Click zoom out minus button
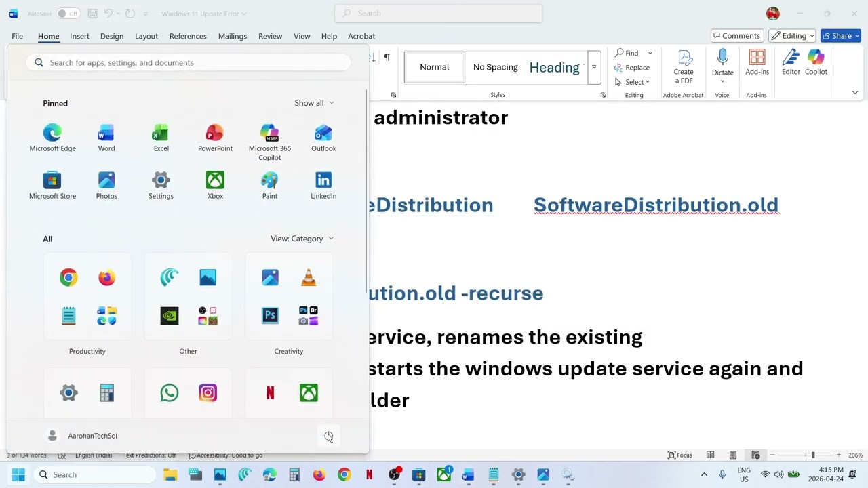Viewport: 868px width, 488px height. click(772, 455)
